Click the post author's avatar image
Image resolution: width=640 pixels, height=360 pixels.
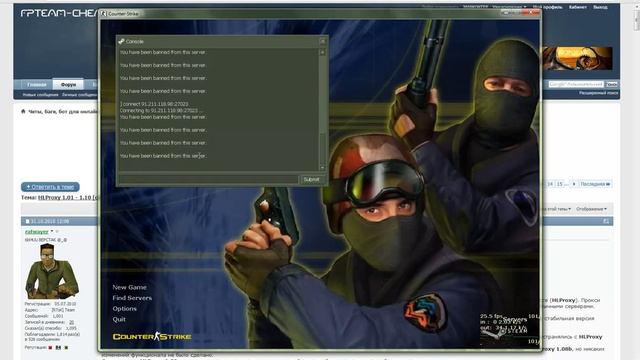click(x=51, y=271)
